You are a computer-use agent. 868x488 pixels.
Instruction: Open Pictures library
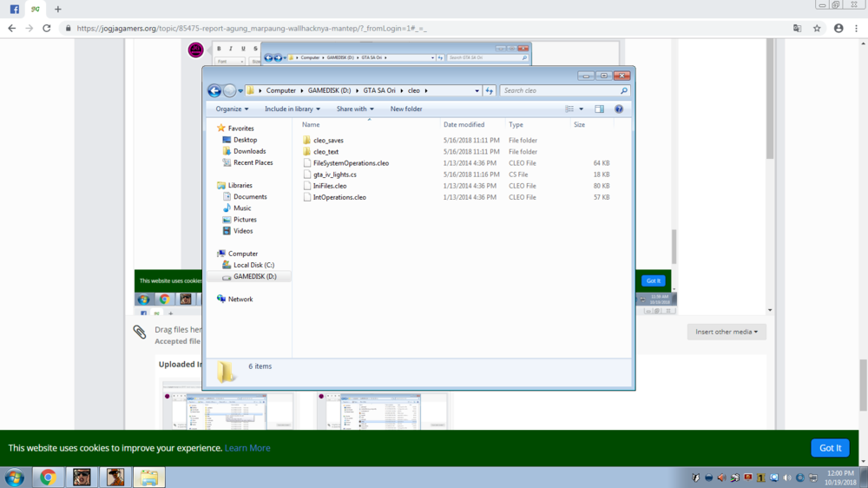(x=245, y=220)
